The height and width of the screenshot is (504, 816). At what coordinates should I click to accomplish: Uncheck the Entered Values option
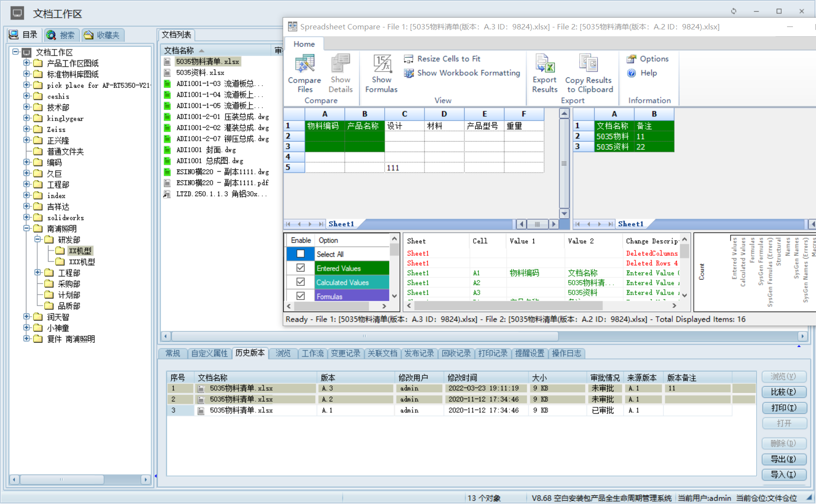(x=301, y=268)
